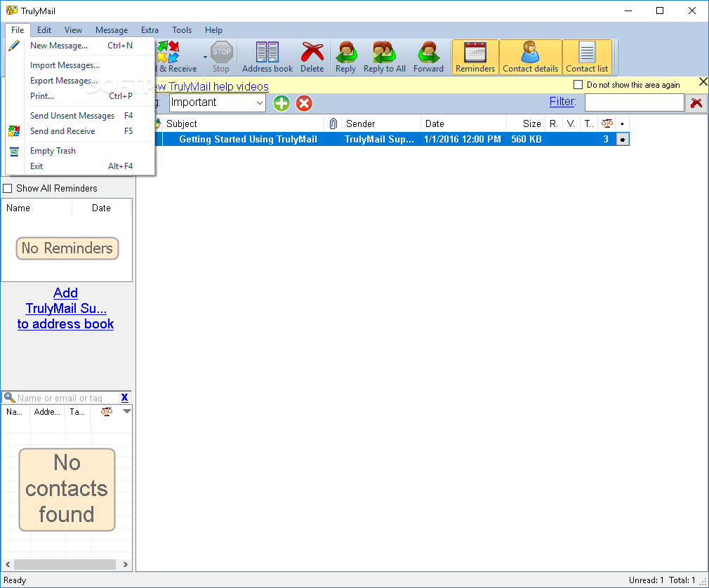Sort messages by Sender column
Image resolution: width=709 pixels, height=588 pixels.
380,123
